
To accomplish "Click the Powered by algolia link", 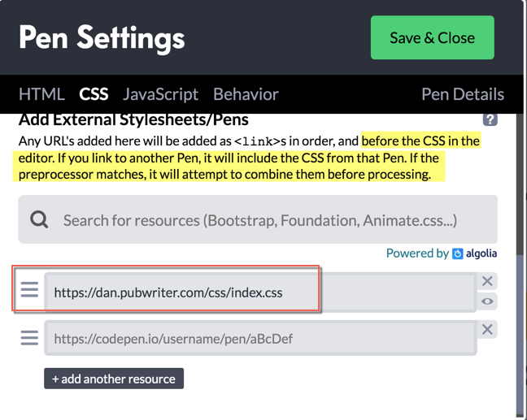I will coord(442,253).
